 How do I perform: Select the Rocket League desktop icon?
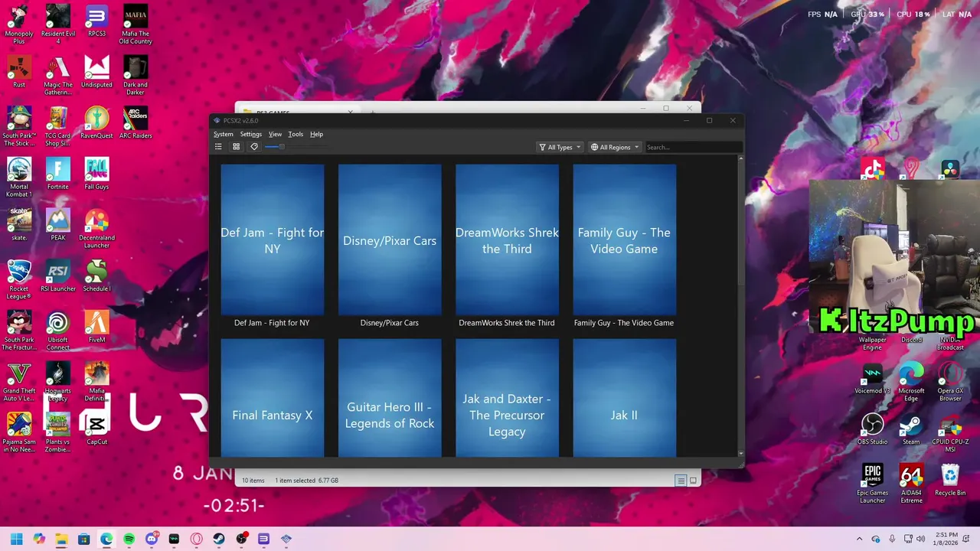click(19, 279)
